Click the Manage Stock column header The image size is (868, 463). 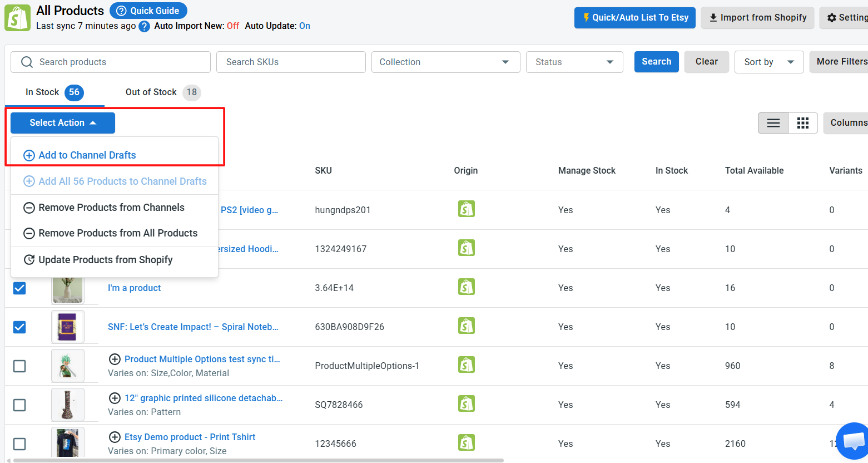[587, 171]
